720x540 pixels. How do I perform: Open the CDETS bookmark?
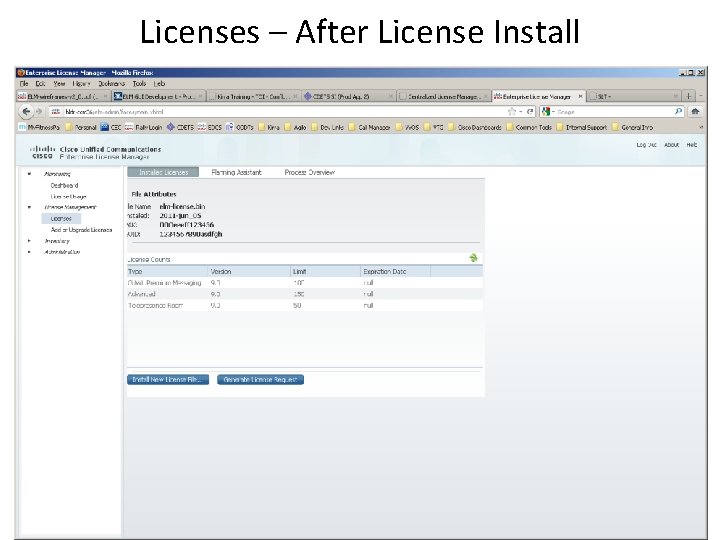coord(180,127)
